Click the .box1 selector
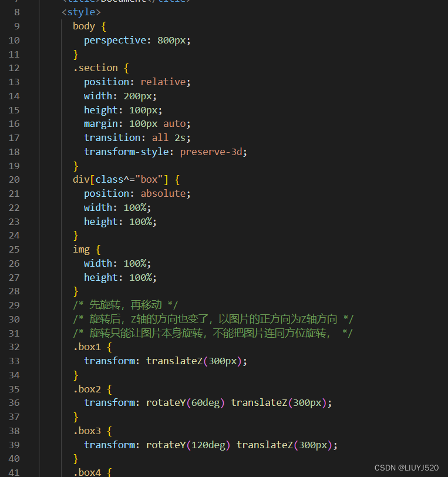This screenshot has height=477, width=448. click(x=87, y=347)
